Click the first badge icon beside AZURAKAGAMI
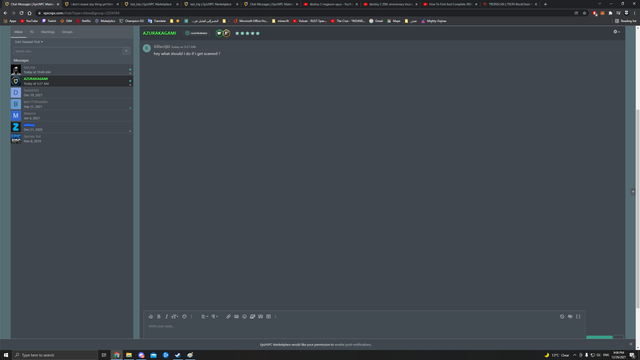640x360 pixels. (219, 33)
